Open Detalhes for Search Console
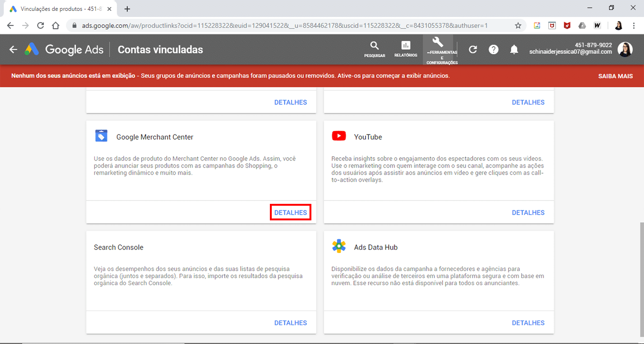Screen dimensions: 644x344 pyautogui.click(x=291, y=323)
